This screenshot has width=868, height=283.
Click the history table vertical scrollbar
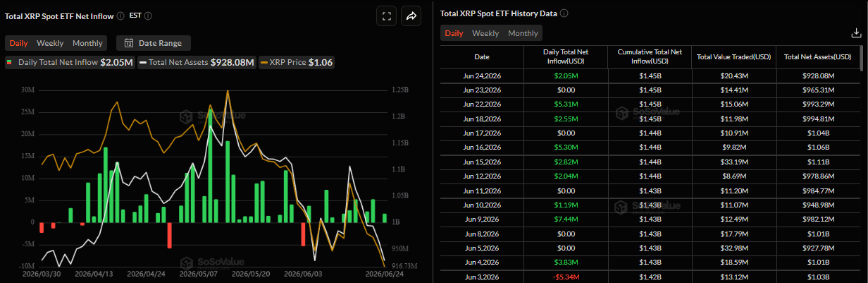tap(863, 59)
